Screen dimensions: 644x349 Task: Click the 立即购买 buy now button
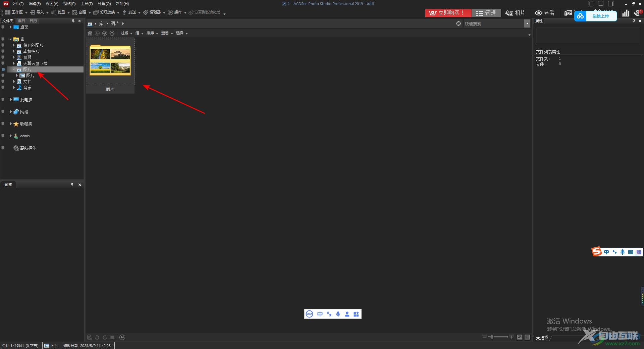[x=448, y=13]
